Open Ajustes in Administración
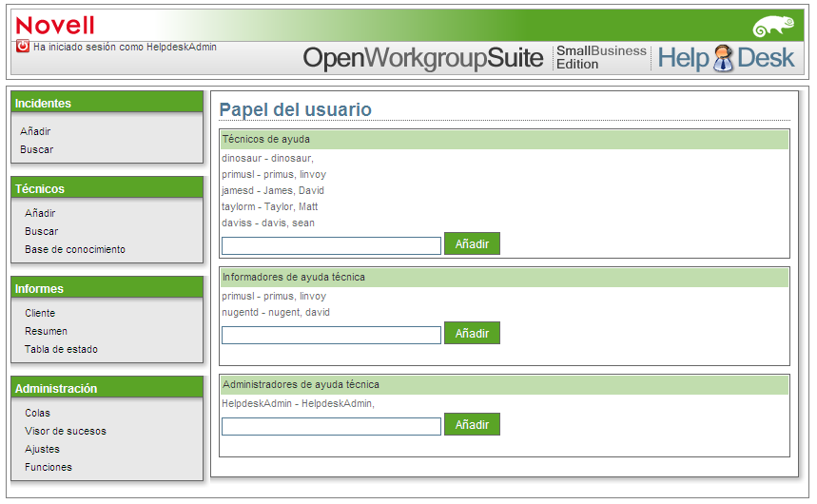Screen dimensions: 817x504 pos(42,449)
